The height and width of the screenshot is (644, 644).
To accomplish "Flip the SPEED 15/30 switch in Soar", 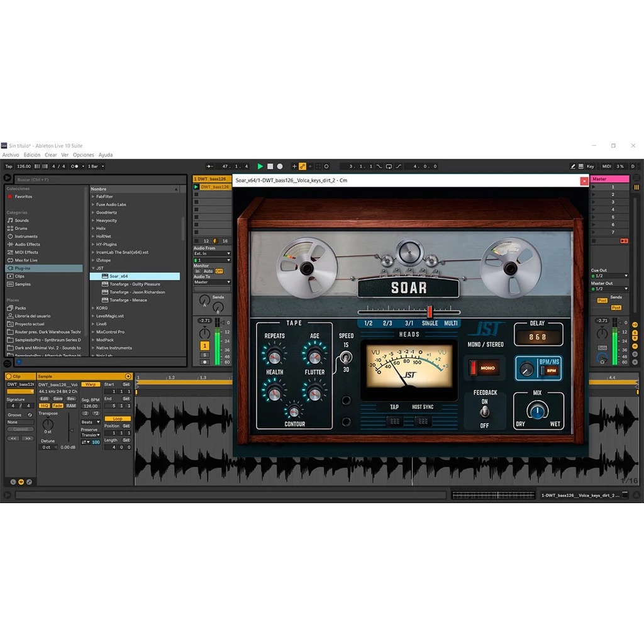I will point(346,357).
